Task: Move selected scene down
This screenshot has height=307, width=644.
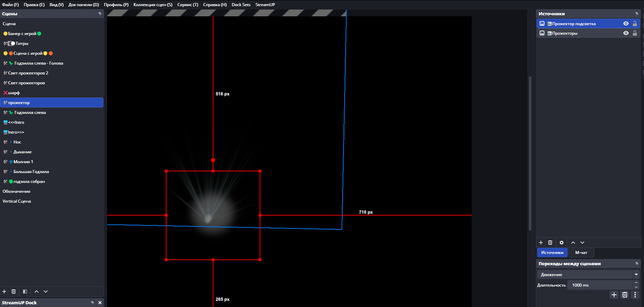Action: pyautogui.click(x=46, y=292)
